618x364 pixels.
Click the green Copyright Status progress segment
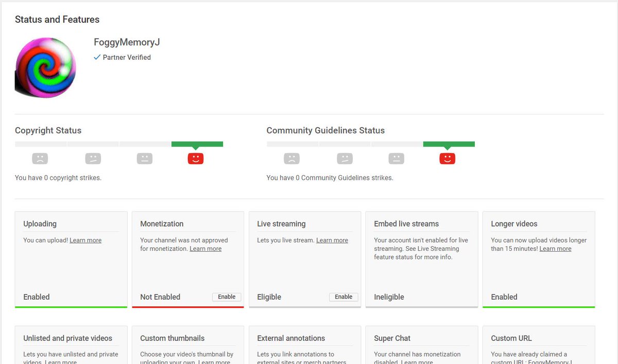click(x=197, y=144)
